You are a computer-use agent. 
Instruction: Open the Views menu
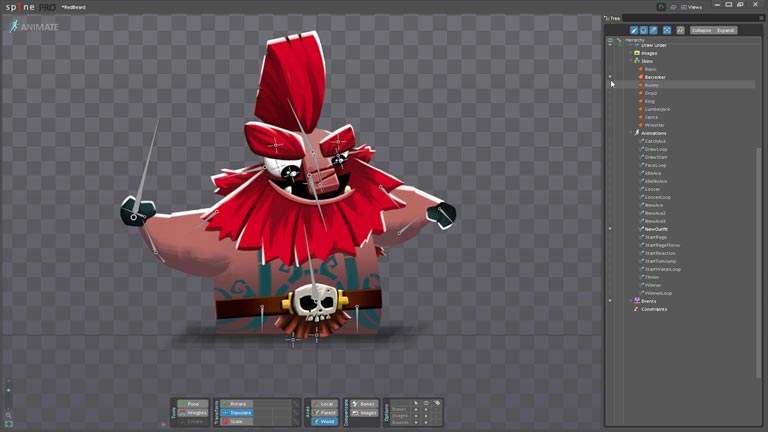(x=692, y=7)
